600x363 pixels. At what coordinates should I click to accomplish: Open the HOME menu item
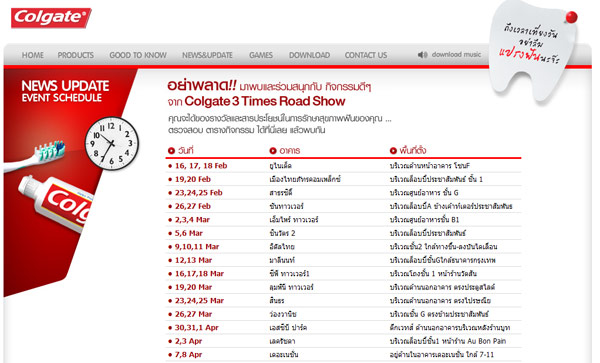coord(33,55)
